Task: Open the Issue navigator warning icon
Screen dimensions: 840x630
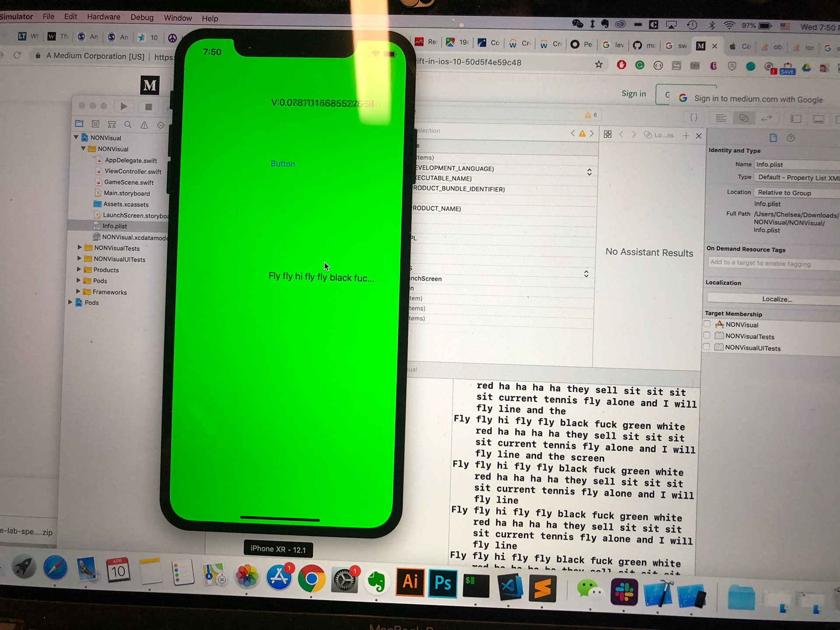Action: [144, 125]
